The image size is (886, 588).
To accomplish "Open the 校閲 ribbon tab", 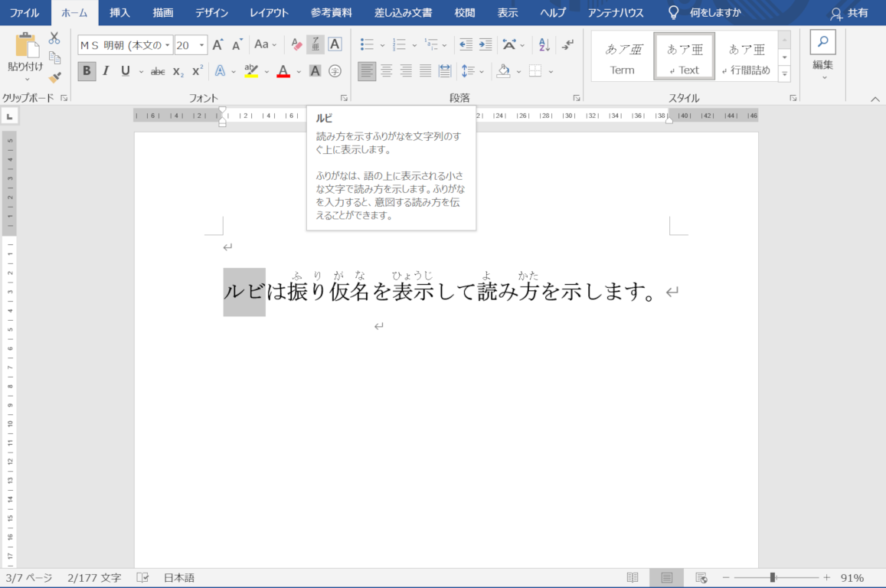I will coord(464,12).
